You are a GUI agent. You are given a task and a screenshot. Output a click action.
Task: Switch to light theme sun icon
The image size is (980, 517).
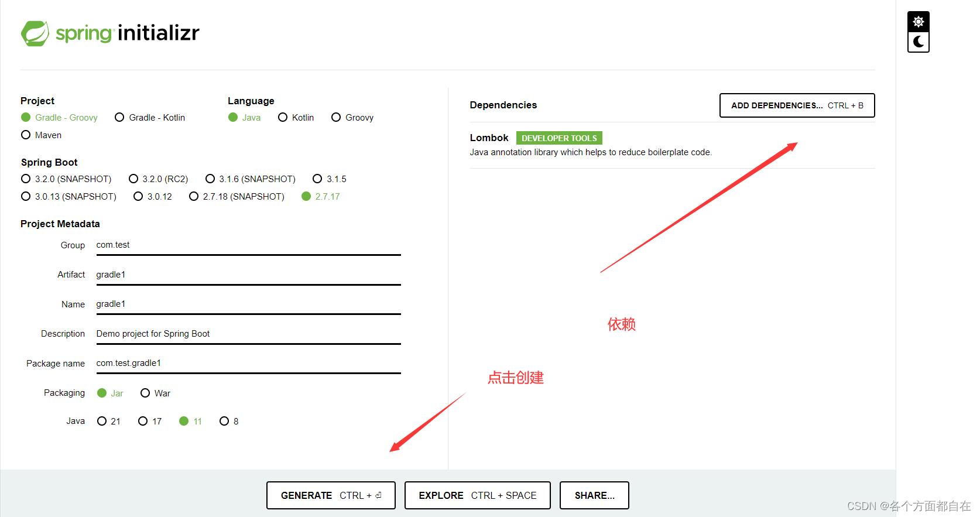pyautogui.click(x=919, y=22)
